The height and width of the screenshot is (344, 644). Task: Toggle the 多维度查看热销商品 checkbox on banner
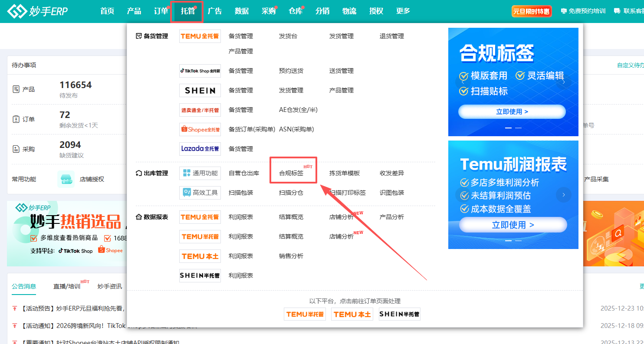(34, 238)
